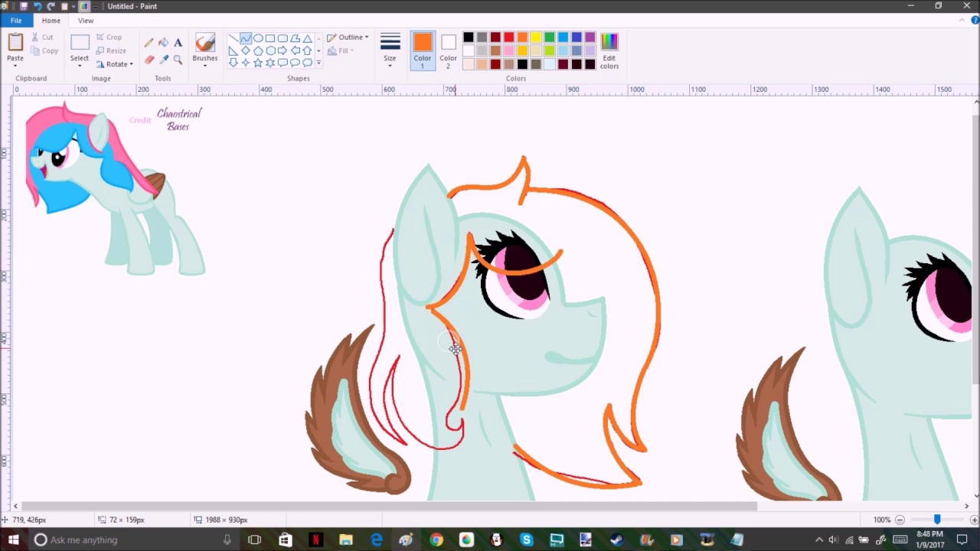
Task: Expand the Shapes gallery more arrow
Action: pos(318,64)
